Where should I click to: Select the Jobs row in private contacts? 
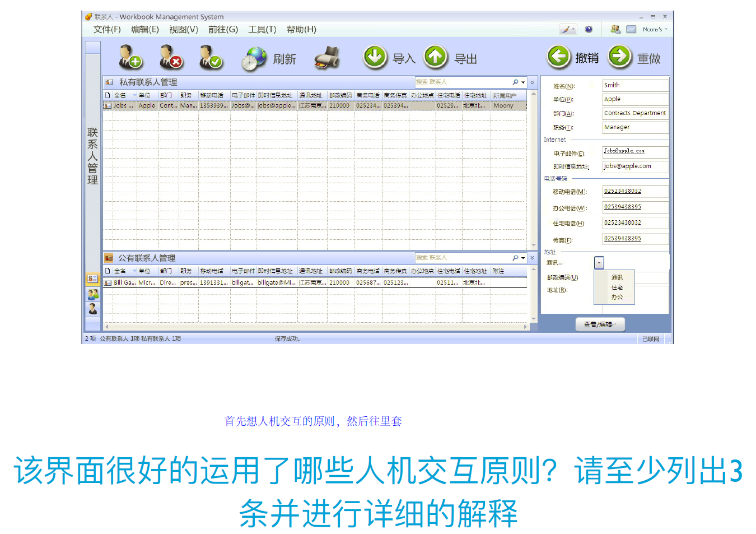click(x=315, y=105)
